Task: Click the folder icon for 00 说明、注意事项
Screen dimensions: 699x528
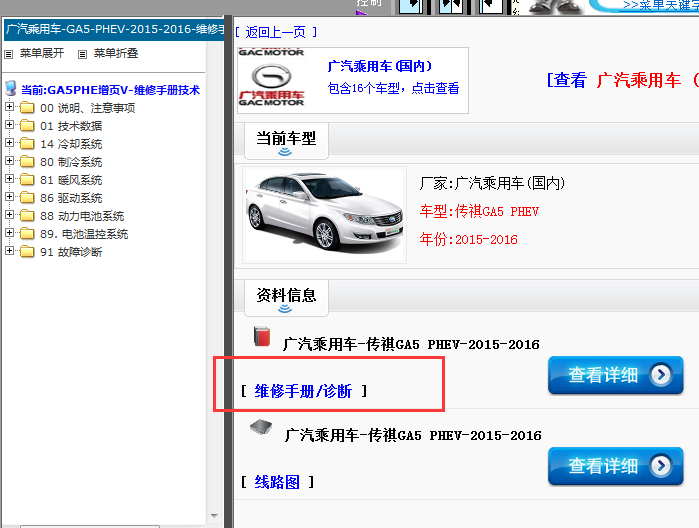Action: (27, 107)
